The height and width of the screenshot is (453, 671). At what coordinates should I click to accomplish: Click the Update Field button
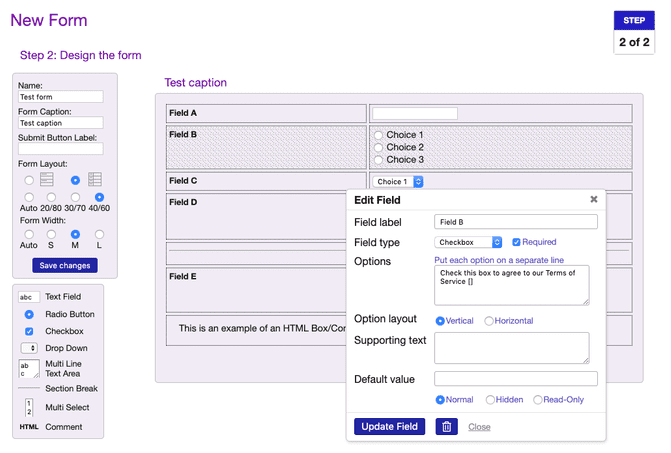pos(389,426)
